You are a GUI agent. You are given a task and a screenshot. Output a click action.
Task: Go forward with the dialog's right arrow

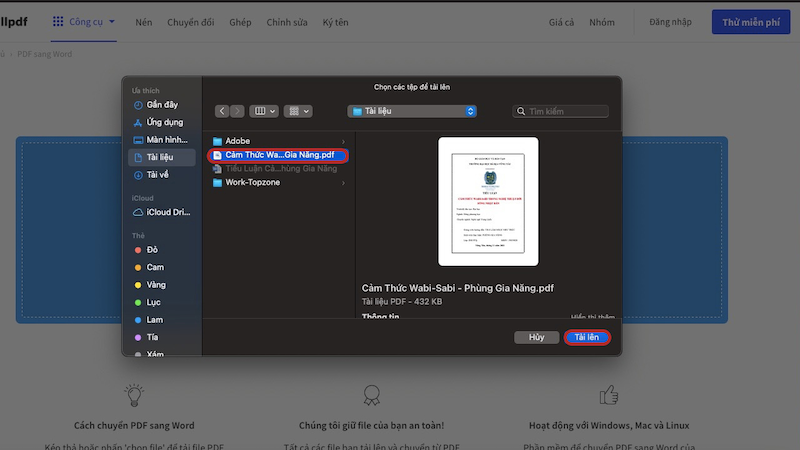point(237,111)
